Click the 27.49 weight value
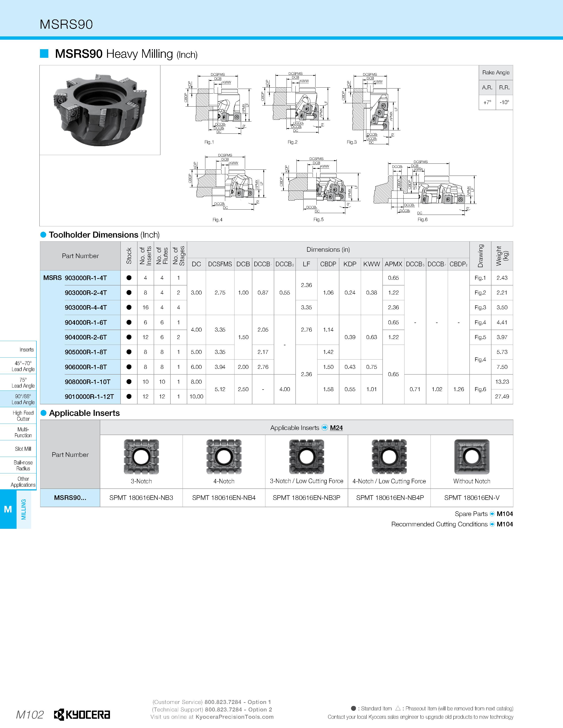Viewport: 563px width, 728px height. pyautogui.click(x=502, y=396)
